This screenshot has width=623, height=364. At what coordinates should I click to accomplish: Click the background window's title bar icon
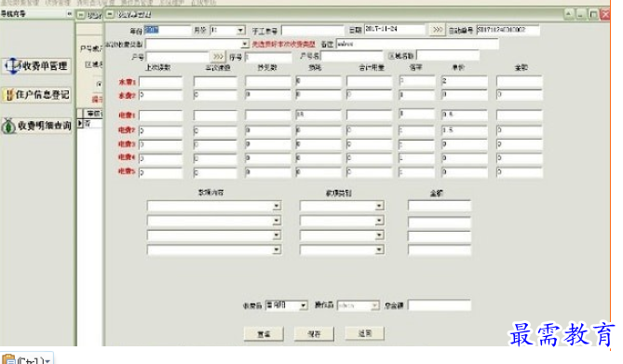point(81,15)
